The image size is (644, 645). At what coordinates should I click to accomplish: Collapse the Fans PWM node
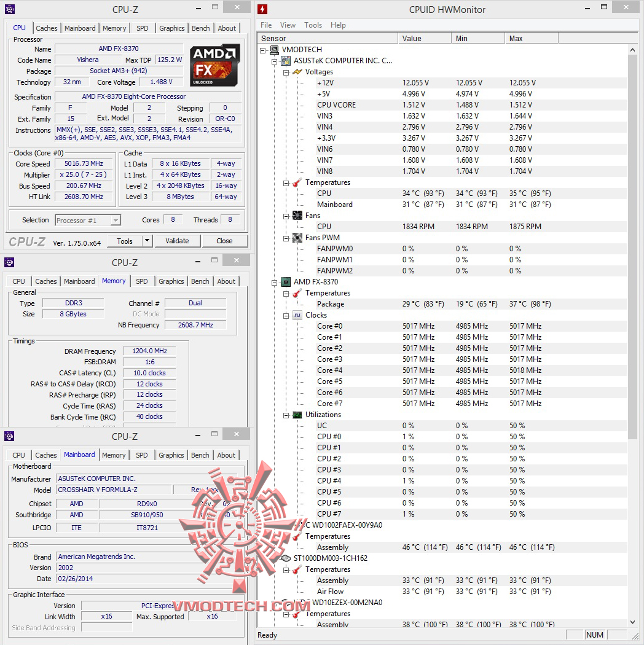(286, 238)
